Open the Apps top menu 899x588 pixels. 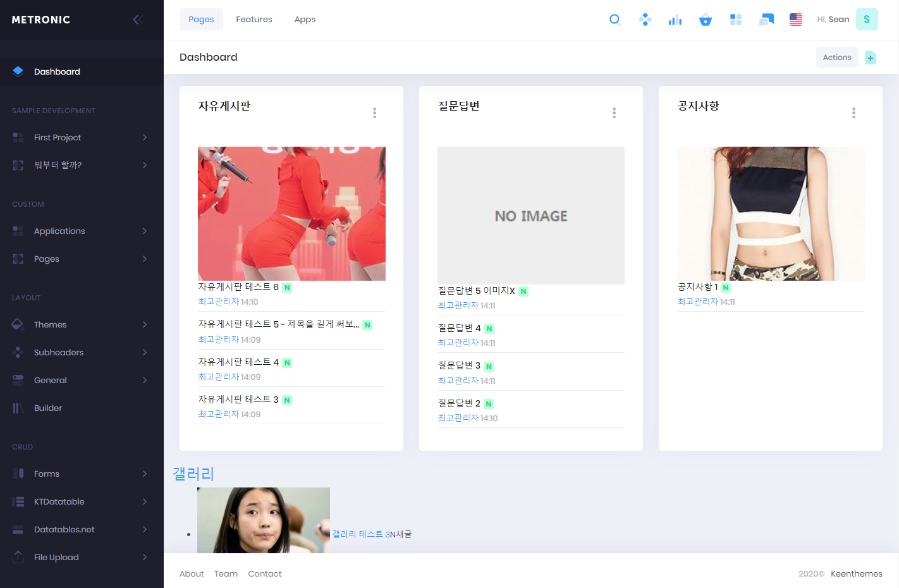[x=305, y=20]
